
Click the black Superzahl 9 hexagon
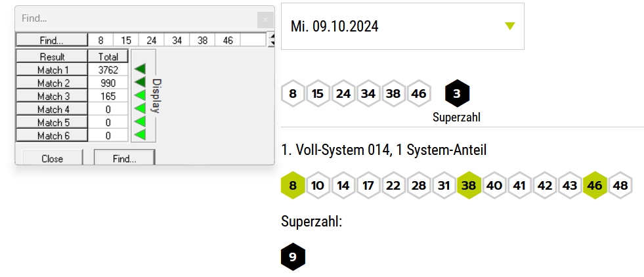pos(293,257)
